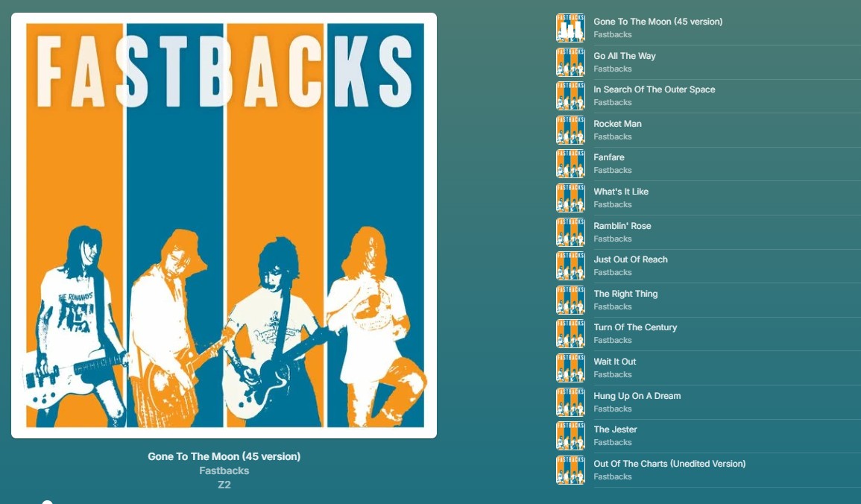Click the Go All The Way track artwork
861x504 pixels.
click(x=570, y=62)
